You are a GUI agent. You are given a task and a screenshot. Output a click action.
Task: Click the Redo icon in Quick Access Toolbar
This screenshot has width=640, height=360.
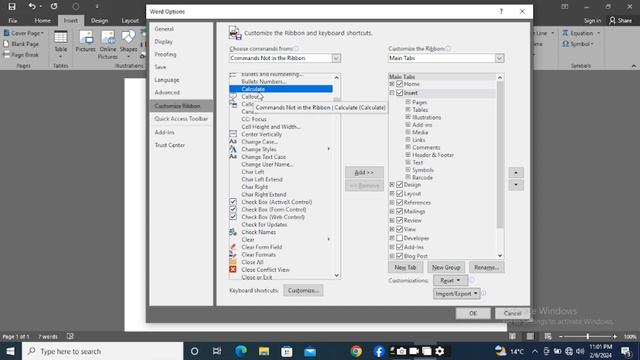(54, 7)
